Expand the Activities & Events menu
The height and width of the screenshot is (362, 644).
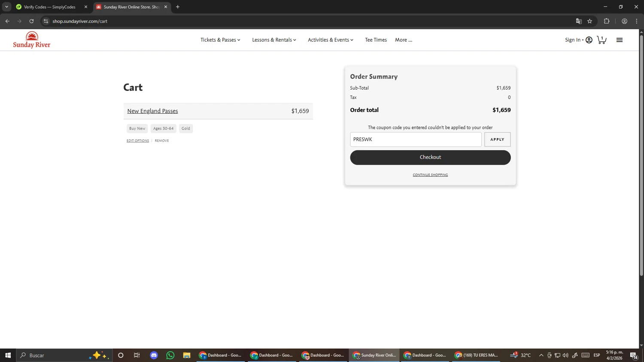[331, 40]
